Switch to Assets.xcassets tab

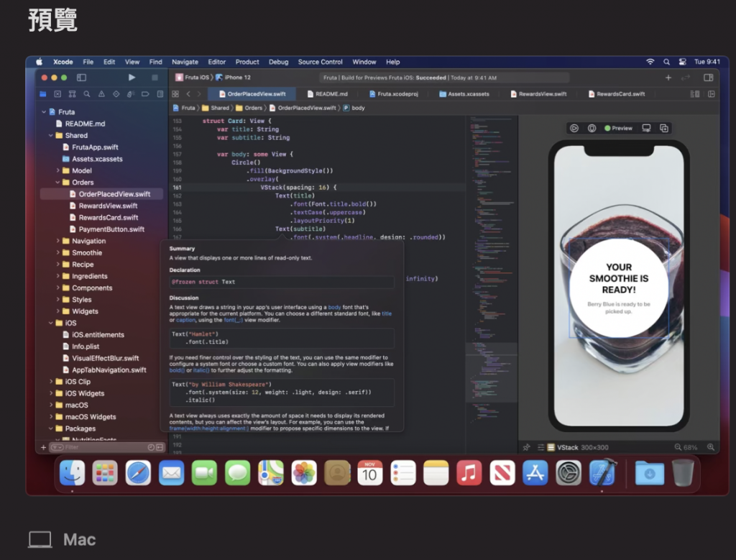464,94
